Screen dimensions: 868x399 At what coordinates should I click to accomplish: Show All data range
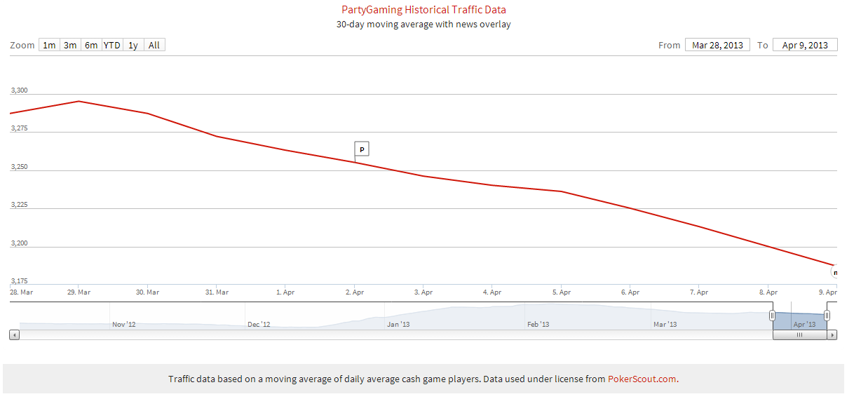pyautogui.click(x=154, y=45)
